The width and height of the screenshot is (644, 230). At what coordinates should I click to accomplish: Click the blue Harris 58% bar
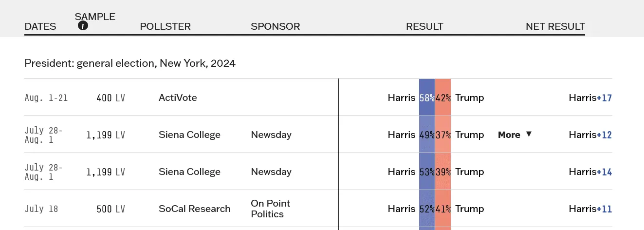coord(427,97)
